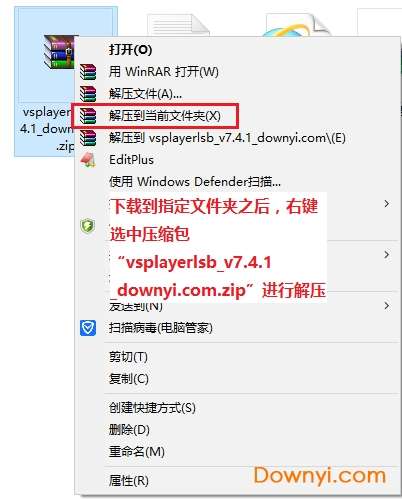This screenshot has height=499, width=402.
Task: Click WinRAR icon beside 用 WinRAR 打开(W)
Action: (88, 72)
